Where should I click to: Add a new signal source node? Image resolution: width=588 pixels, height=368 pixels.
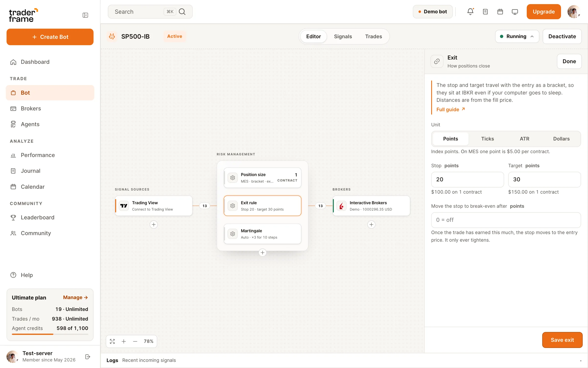pyautogui.click(x=154, y=224)
